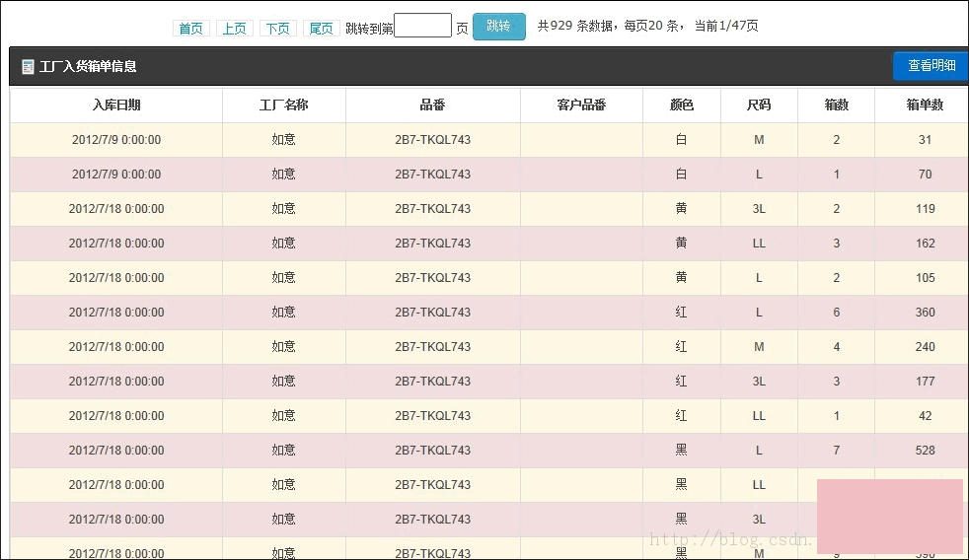This screenshot has width=969, height=560.
Task: Click 如意 factory cell in the 42 row
Action: [x=283, y=416]
